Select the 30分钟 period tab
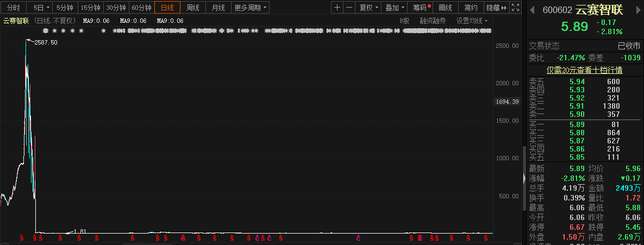 pyautogui.click(x=116, y=8)
